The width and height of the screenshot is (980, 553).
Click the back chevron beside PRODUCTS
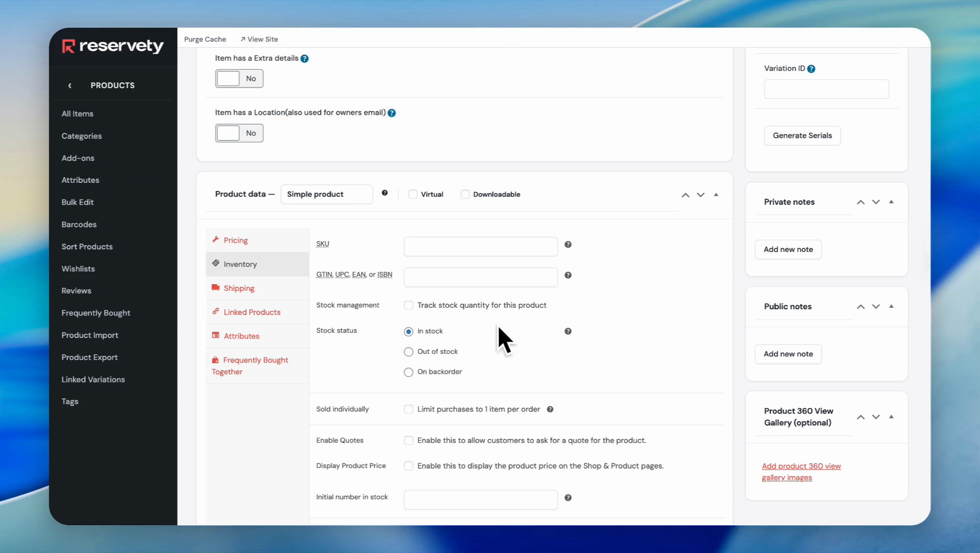[x=70, y=86]
